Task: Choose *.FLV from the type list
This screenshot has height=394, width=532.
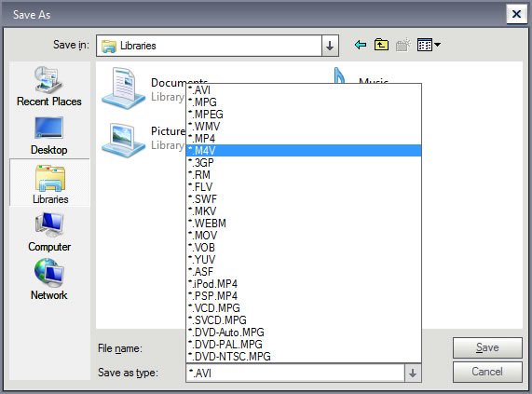Action: tap(304, 187)
